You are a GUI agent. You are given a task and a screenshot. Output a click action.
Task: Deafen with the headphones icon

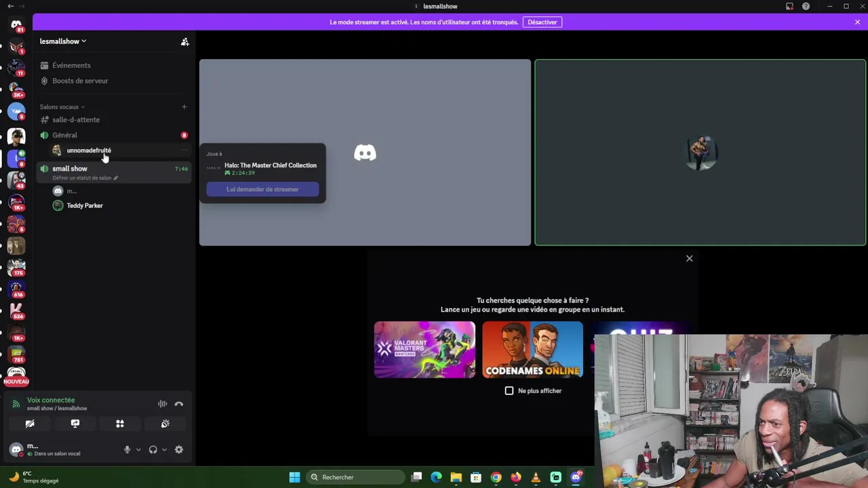pyautogui.click(x=153, y=449)
